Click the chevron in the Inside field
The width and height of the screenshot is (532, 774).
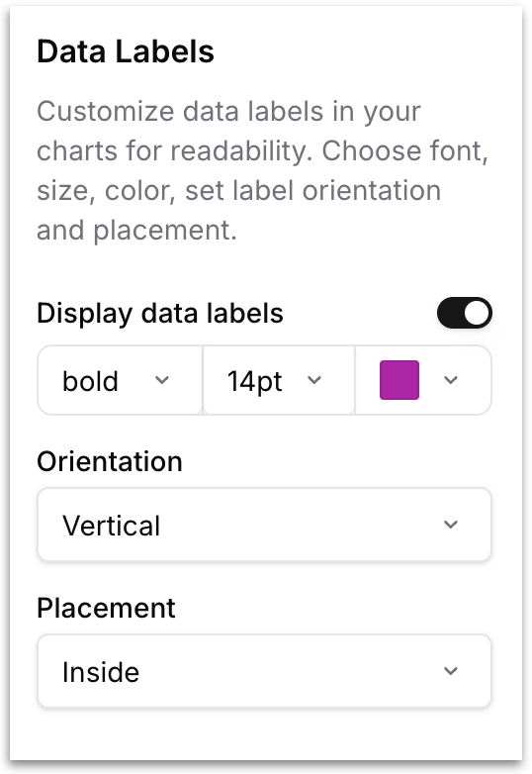coord(451,671)
